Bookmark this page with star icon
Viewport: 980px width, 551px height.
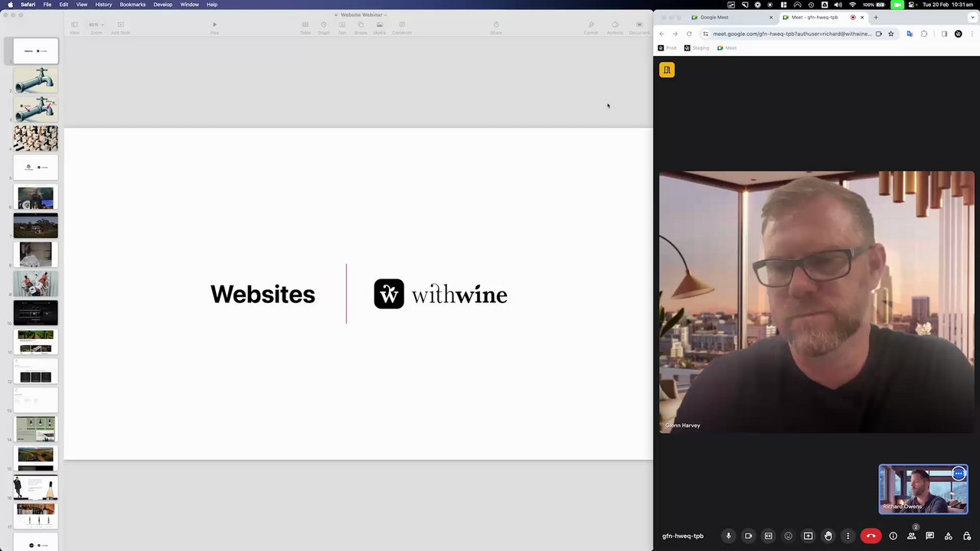tap(890, 34)
